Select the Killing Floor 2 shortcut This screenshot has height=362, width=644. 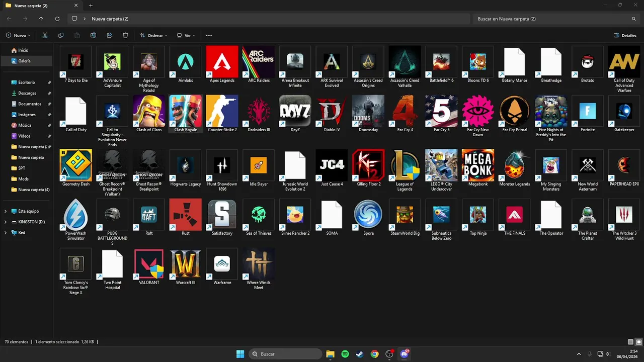tap(368, 168)
